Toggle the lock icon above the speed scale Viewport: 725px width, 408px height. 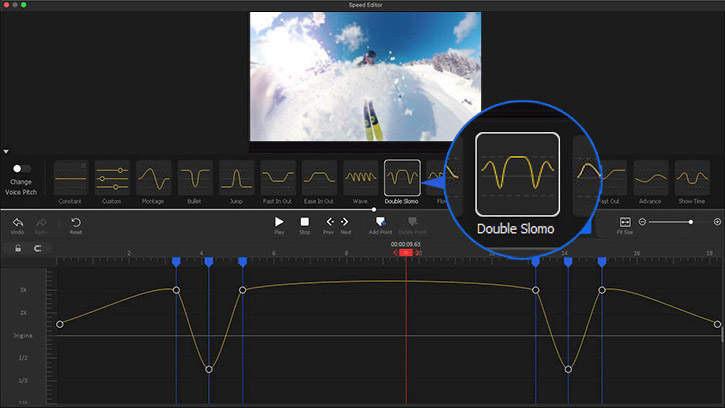pos(18,248)
